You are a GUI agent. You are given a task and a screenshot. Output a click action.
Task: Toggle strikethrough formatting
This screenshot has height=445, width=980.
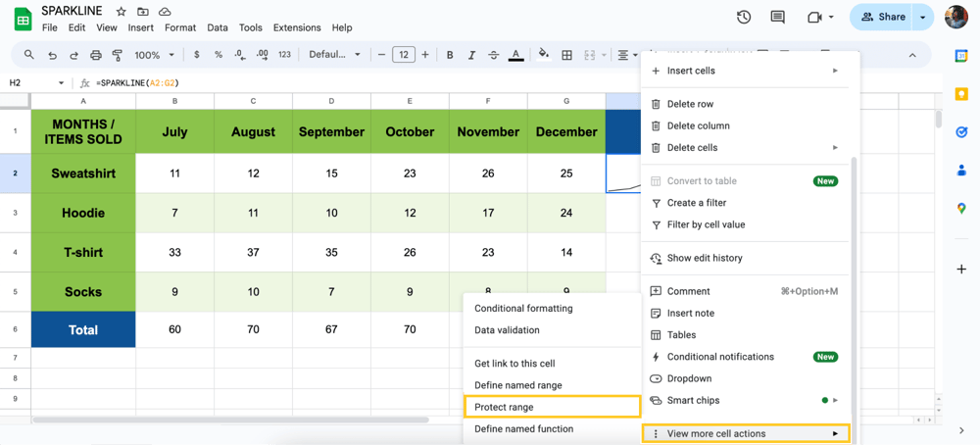click(x=493, y=55)
